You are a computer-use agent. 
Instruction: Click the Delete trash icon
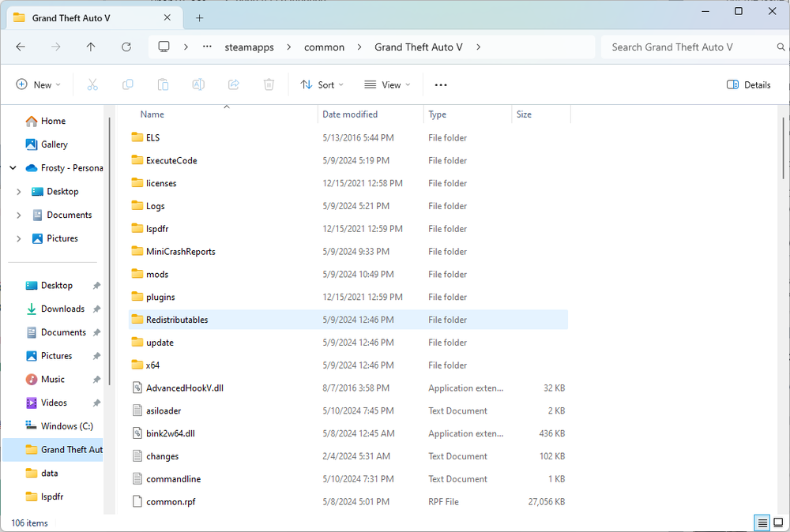click(x=269, y=84)
